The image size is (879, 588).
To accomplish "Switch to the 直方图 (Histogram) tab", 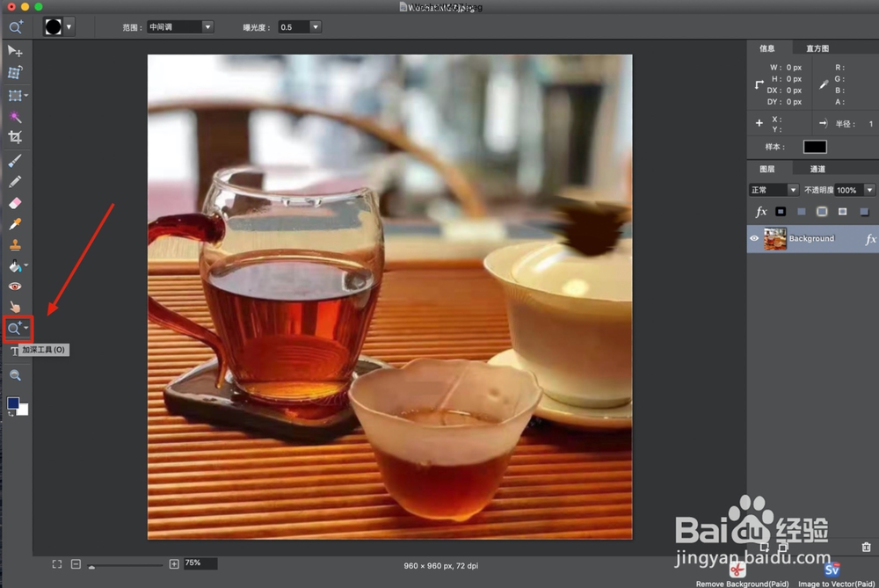I will coord(817,48).
